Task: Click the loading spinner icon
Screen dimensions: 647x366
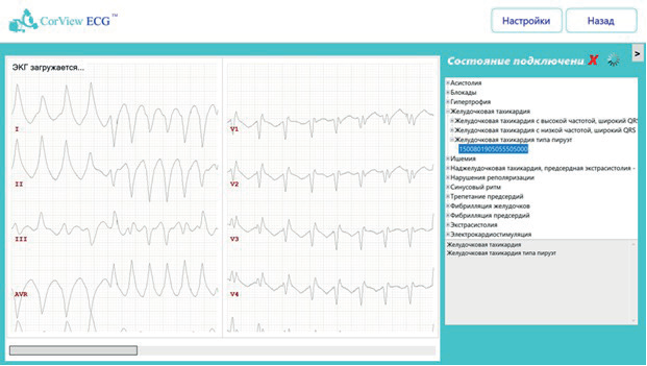Action: (614, 60)
